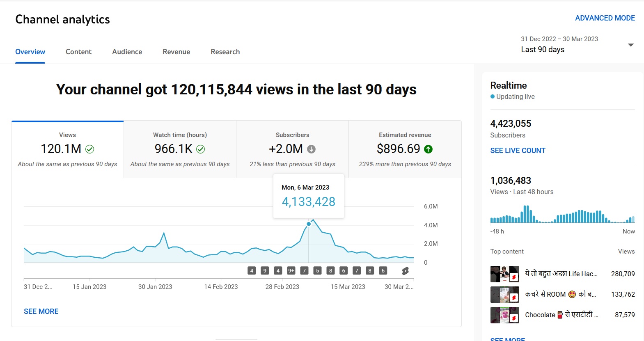Click Shorts badge on Life Hac... thumbnail

point(513,277)
